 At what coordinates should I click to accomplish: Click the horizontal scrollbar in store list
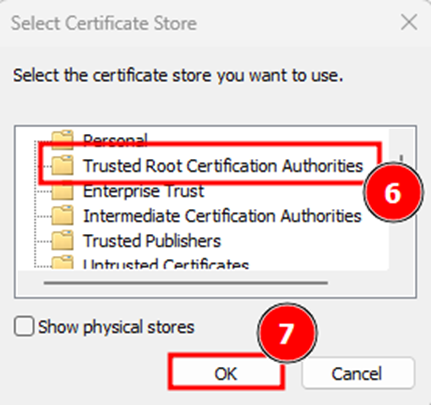(x=186, y=283)
